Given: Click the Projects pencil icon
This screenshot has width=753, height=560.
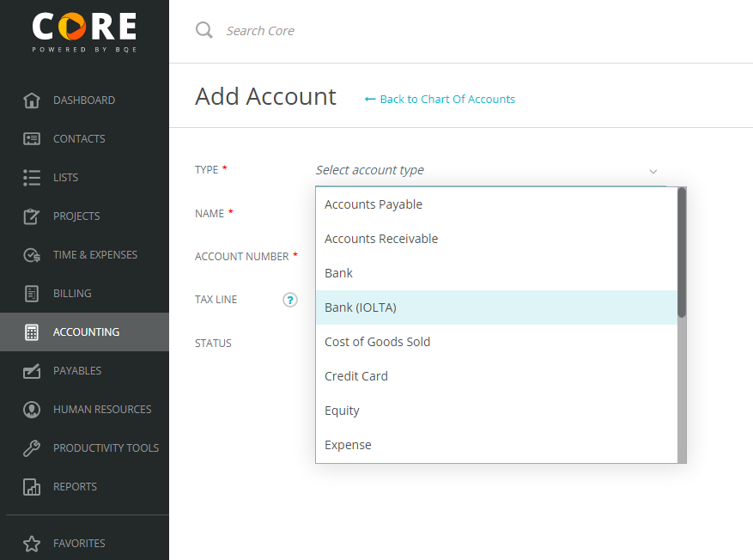Looking at the screenshot, I should 32,216.
